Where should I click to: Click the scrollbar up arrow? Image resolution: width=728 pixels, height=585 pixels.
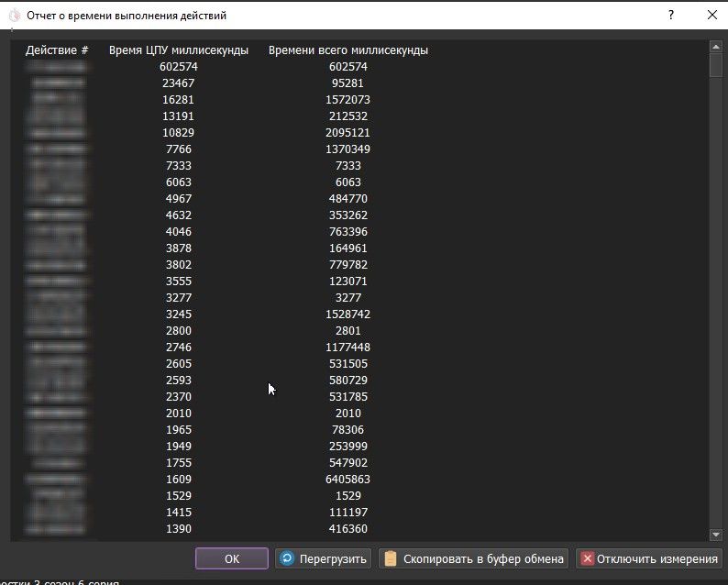point(716,46)
